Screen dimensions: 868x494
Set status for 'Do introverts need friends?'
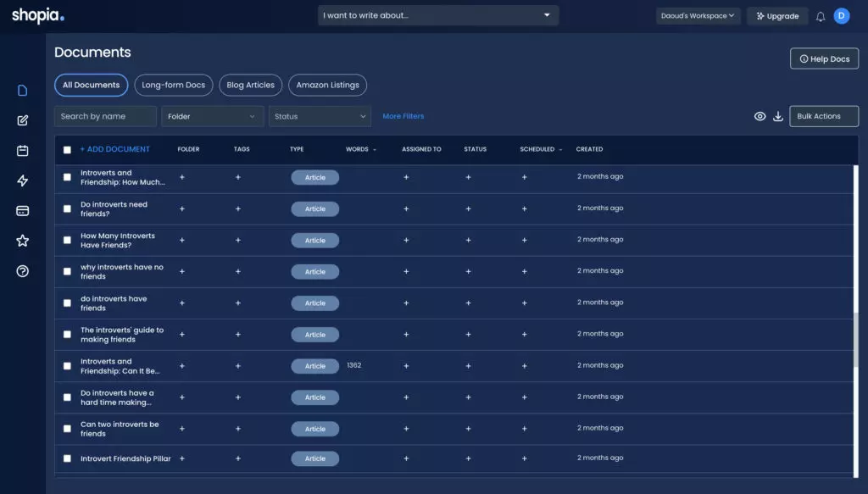point(468,208)
